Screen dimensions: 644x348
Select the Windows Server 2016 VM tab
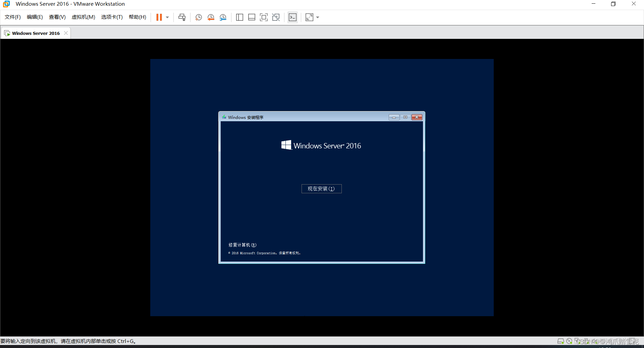tap(36, 33)
